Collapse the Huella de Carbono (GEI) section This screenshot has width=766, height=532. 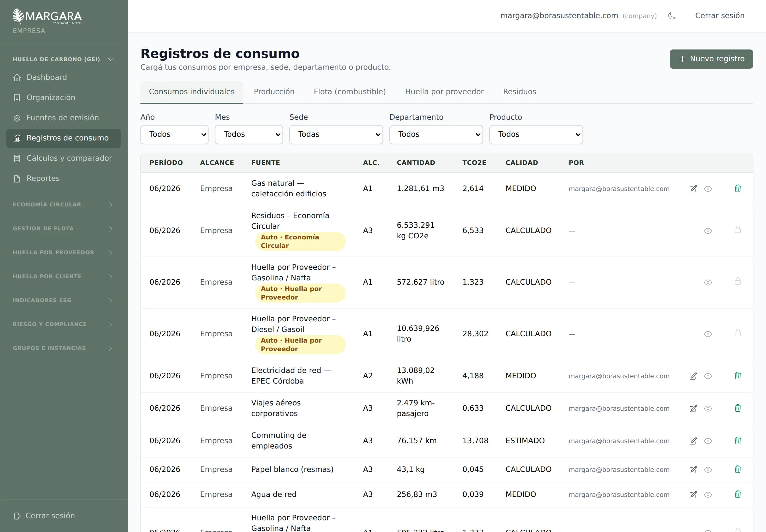tap(63, 59)
